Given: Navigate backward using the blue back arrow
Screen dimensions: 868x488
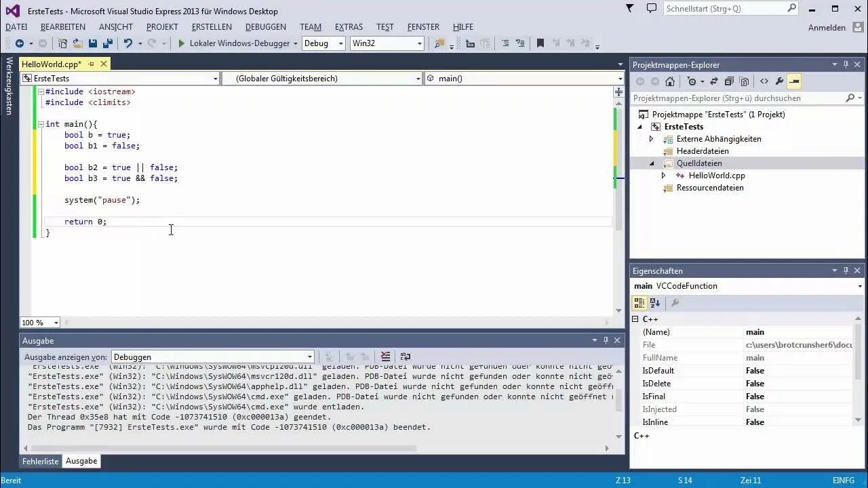Looking at the screenshot, I should [x=19, y=43].
